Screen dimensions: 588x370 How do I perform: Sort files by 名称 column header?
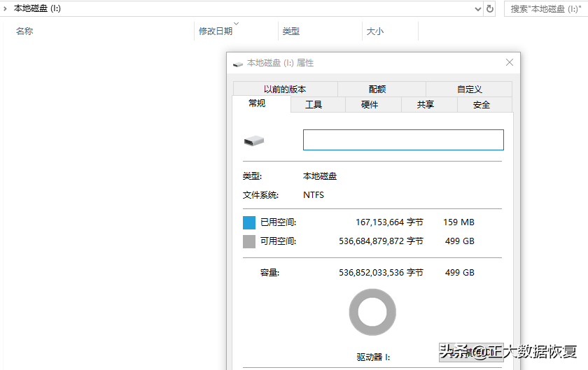click(x=24, y=31)
